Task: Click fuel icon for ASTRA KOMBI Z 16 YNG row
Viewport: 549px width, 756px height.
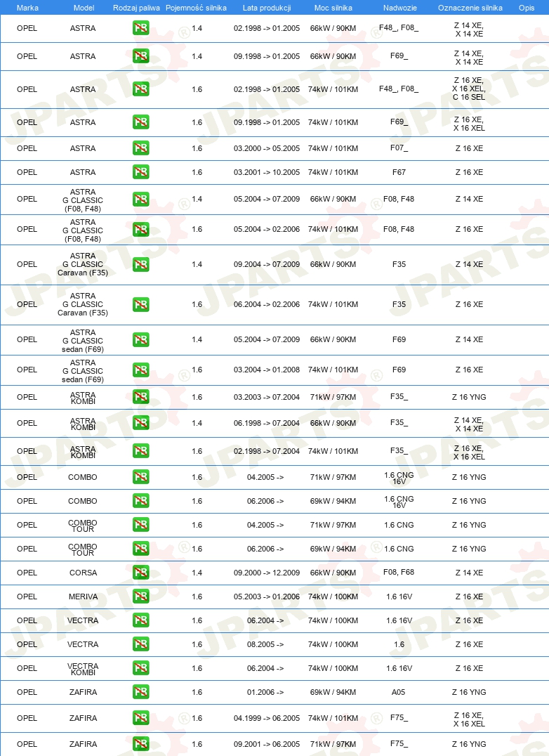Action: tap(140, 397)
